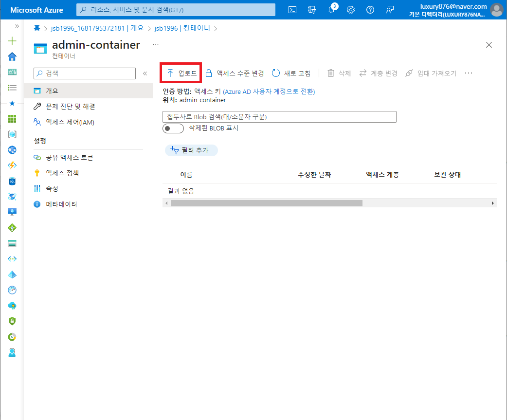Open jsb1996_1681795372181 | 개요 breadcrumb
Screen dimensions: 507x420
(97, 28)
